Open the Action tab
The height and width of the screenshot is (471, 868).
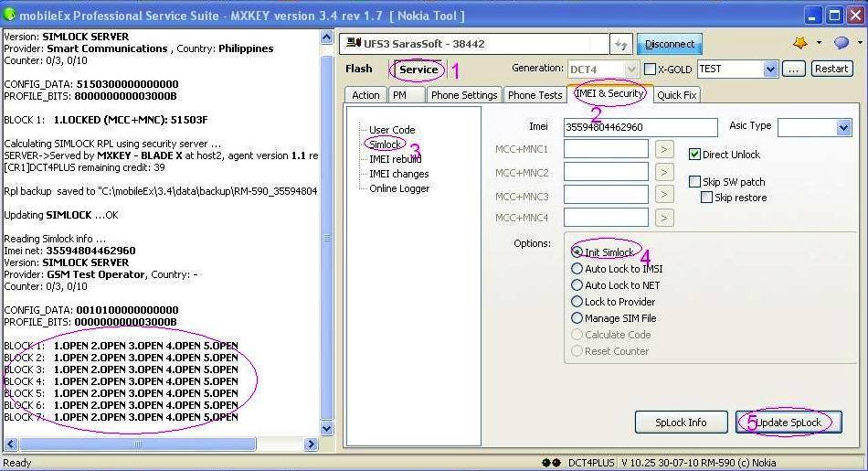(365, 95)
